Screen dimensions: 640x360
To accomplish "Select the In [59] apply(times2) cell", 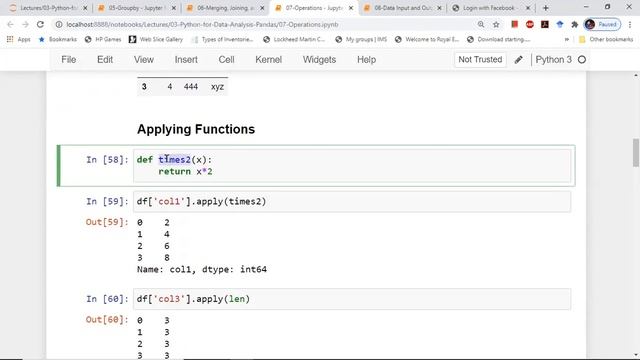I will [352, 202].
